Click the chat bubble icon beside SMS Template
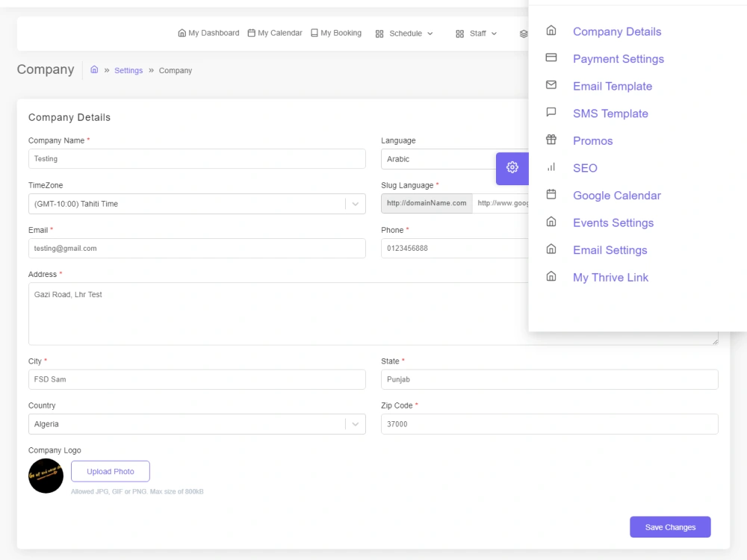The height and width of the screenshot is (560, 747). point(551,112)
